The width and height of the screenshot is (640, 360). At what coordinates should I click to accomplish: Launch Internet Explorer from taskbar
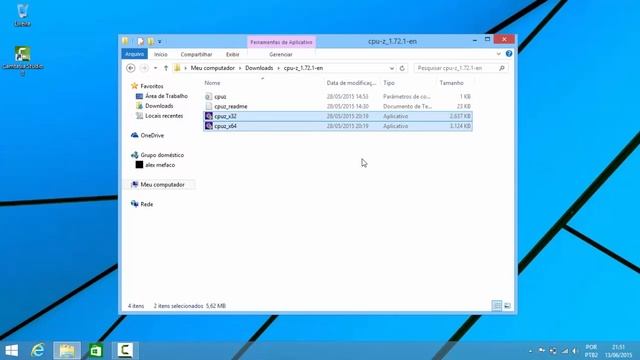(38, 350)
